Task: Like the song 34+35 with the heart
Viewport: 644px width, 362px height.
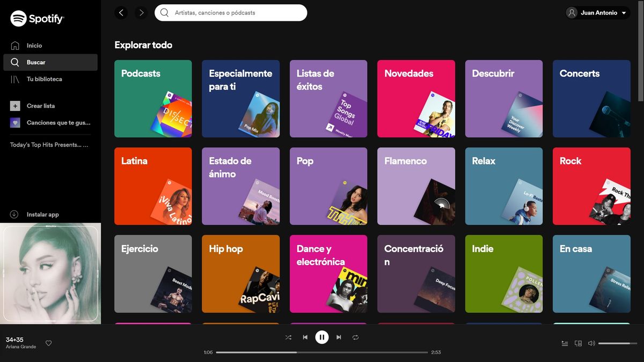Action: click(48, 343)
